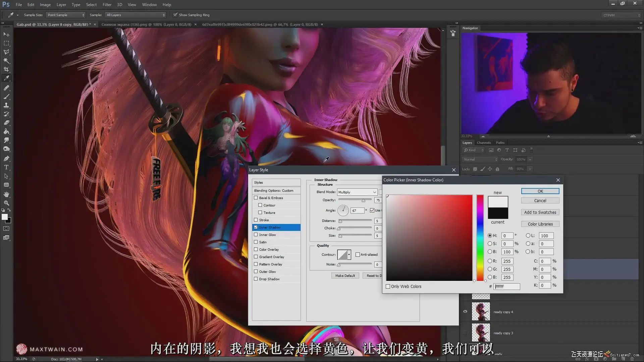The height and width of the screenshot is (362, 644).
Task: Select the Rectangular Marquee tool
Action: click(6, 43)
